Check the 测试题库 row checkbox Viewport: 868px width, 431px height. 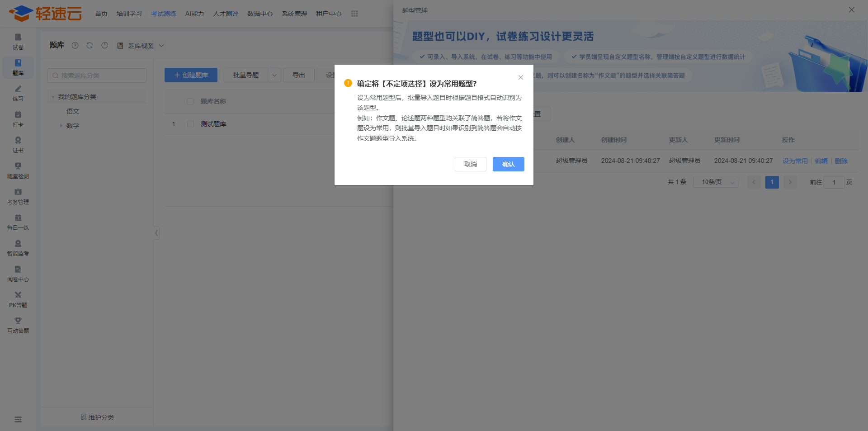[x=190, y=124]
